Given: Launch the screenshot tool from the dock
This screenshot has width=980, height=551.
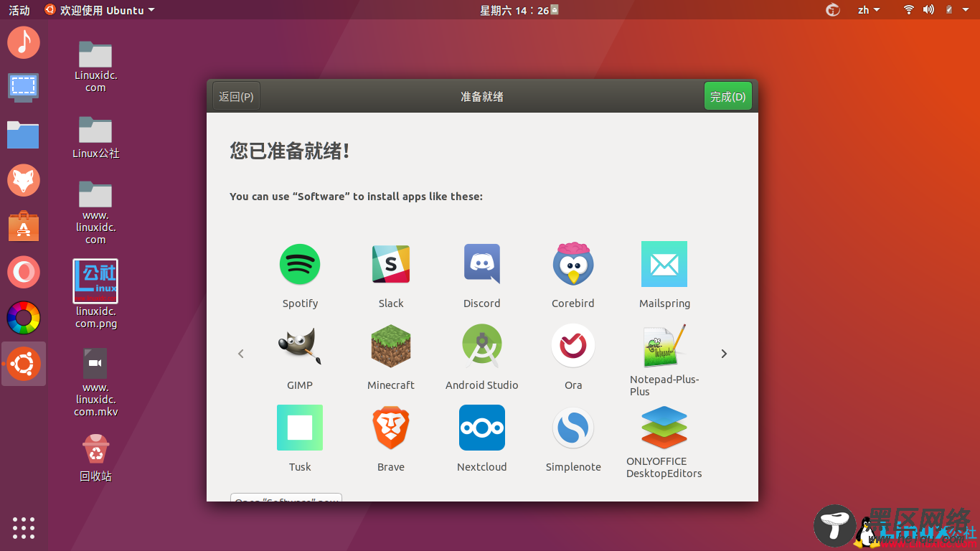Looking at the screenshot, I should click(24, 88).
